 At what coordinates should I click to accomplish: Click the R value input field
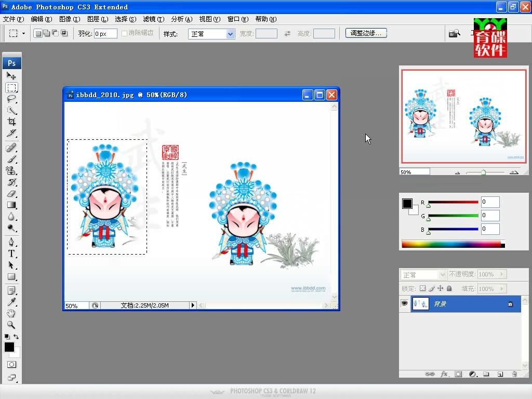[x=490, y=202]
